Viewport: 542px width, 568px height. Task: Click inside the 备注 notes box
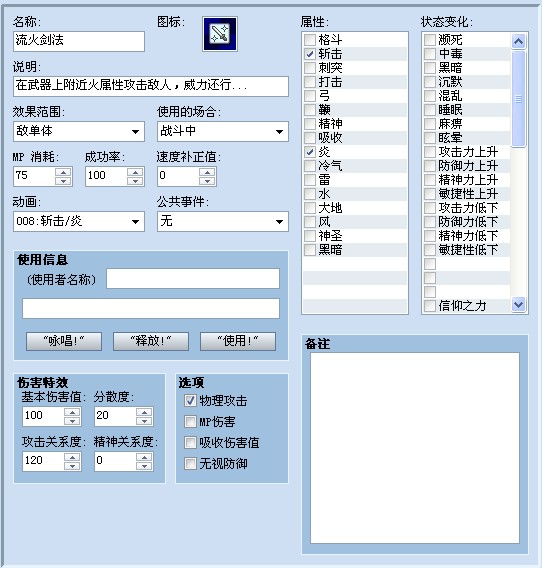click(x=415, y=448)
